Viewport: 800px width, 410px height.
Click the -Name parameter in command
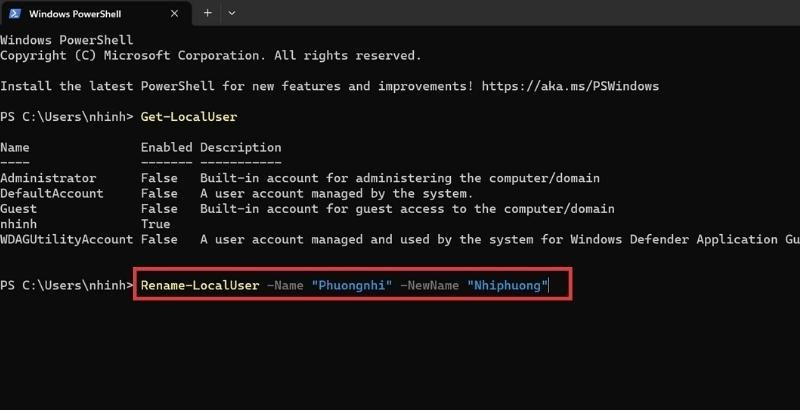[285, 285]
